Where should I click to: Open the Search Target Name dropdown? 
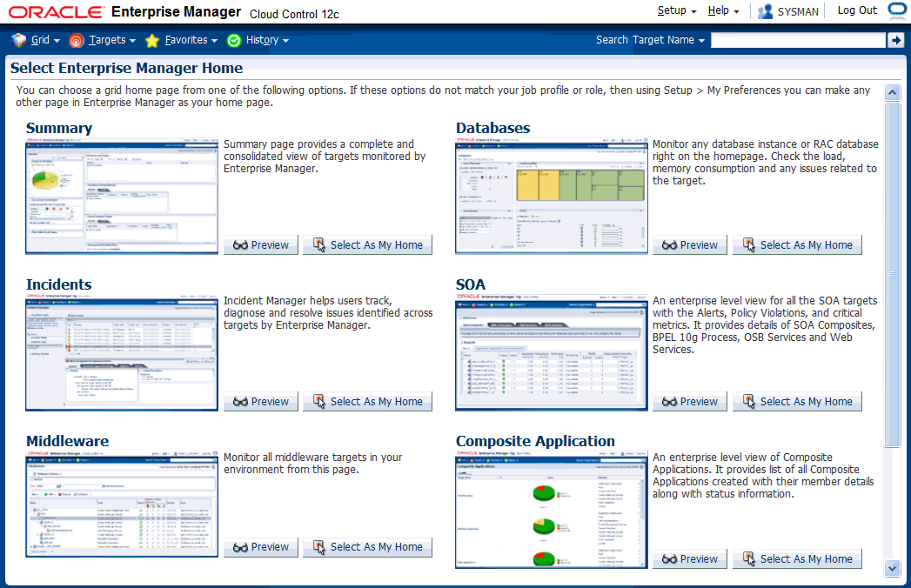701,41
